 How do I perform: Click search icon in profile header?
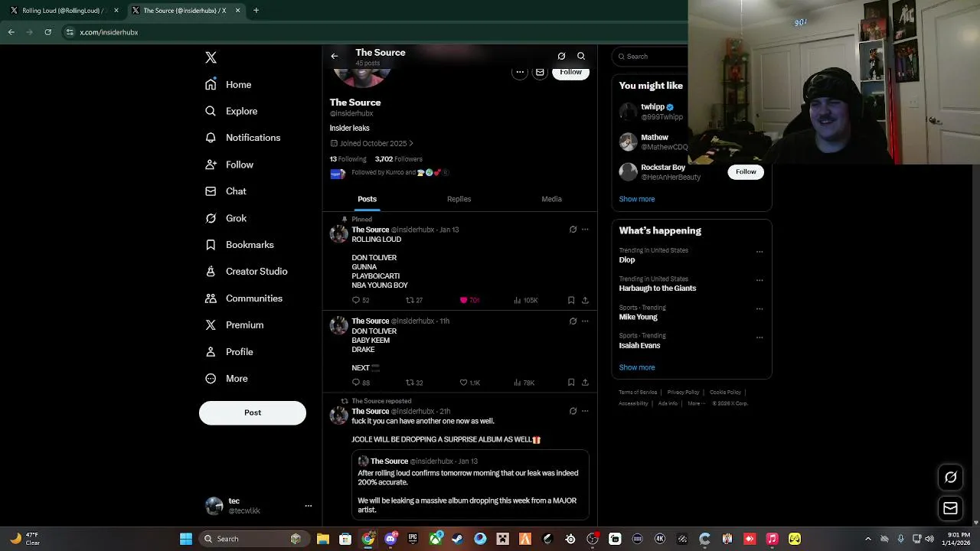click(581, 56)
